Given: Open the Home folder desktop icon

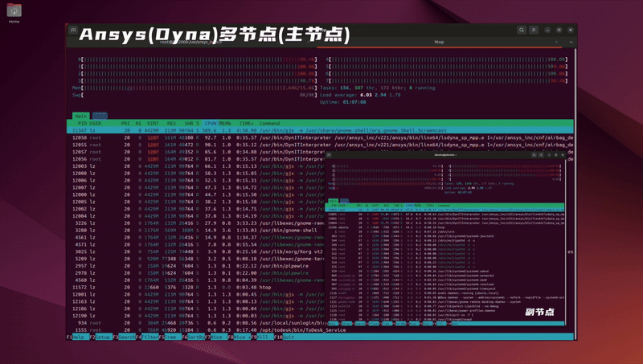Looking at the screenshot, I should pyautogui.click(x=14, y=13).
